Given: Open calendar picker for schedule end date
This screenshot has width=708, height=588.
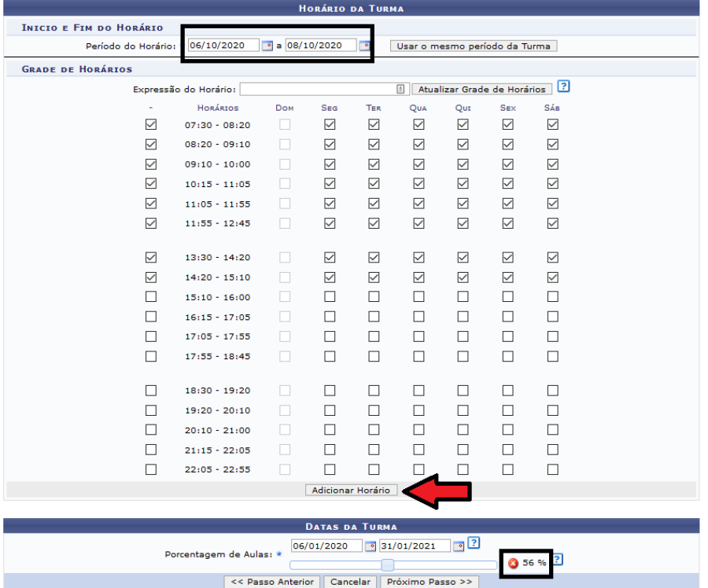Looking at the screenshot, I should pos(363,46).
